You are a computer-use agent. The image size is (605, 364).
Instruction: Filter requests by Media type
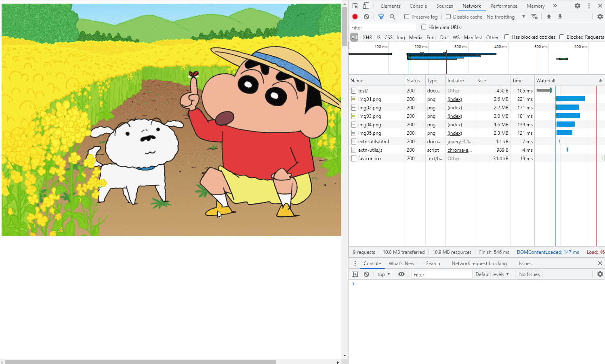coord(416,37)
